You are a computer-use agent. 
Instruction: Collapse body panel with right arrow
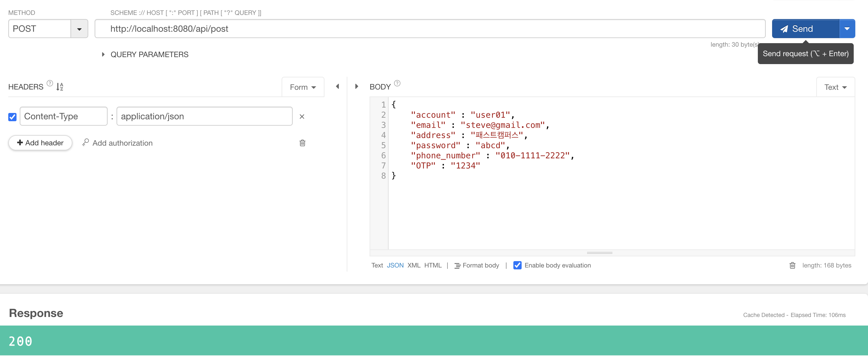[x=357, y=87]
